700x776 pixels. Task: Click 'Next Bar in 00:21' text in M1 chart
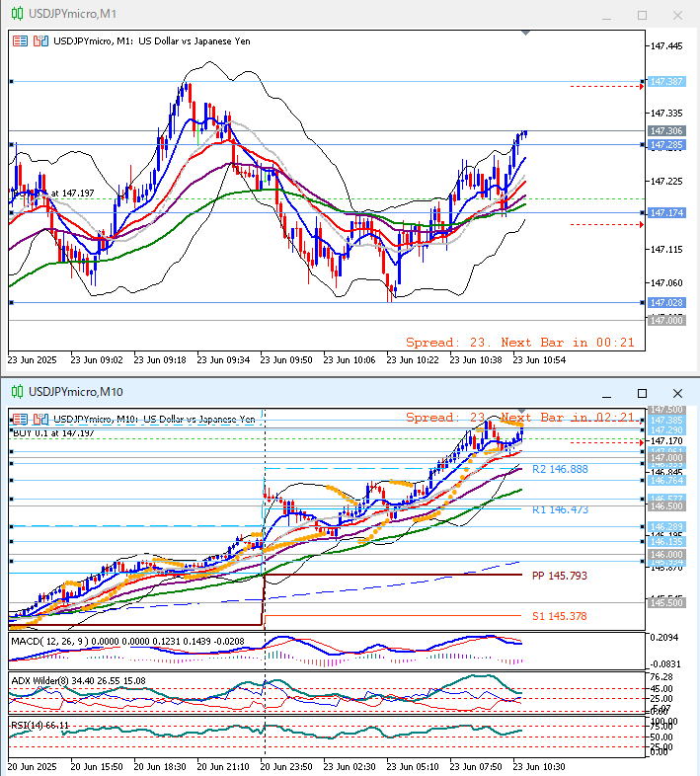point(568,343)
